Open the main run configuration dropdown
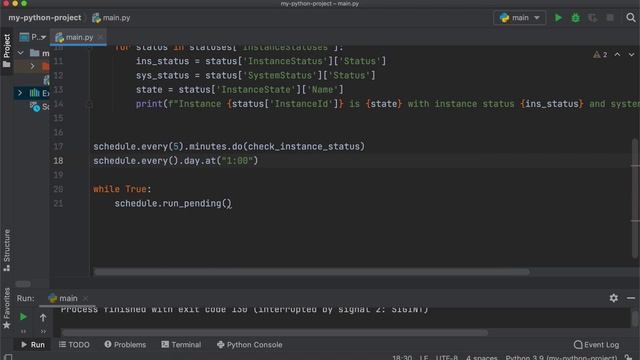 [x=520, y=18]
